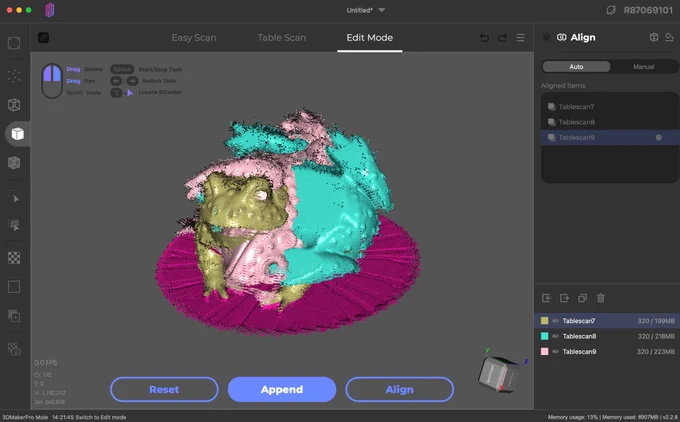Screen dimensions: 680x422
Task: Select the shaded mesh cube display icon
Action: tap(14, 163)
